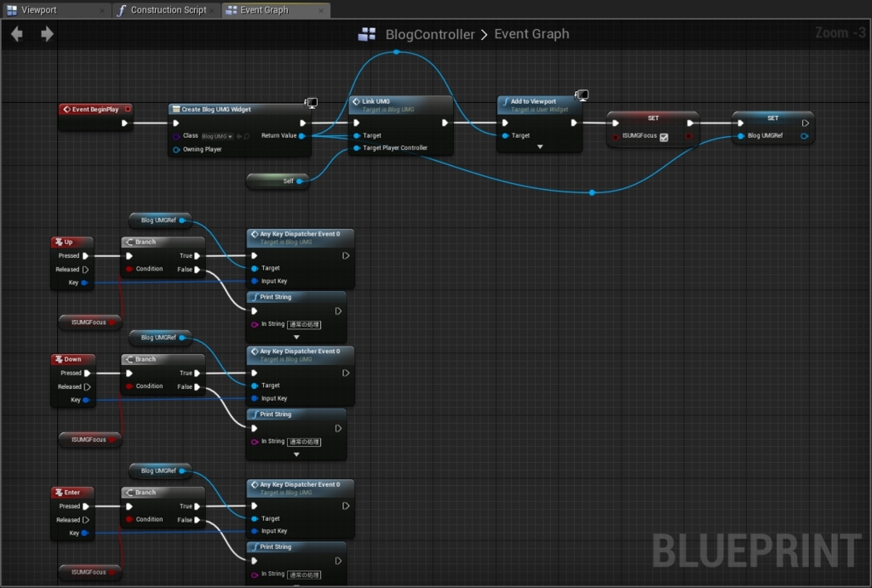Click the blueprint grid icon beside BlogController

[366, 34]
